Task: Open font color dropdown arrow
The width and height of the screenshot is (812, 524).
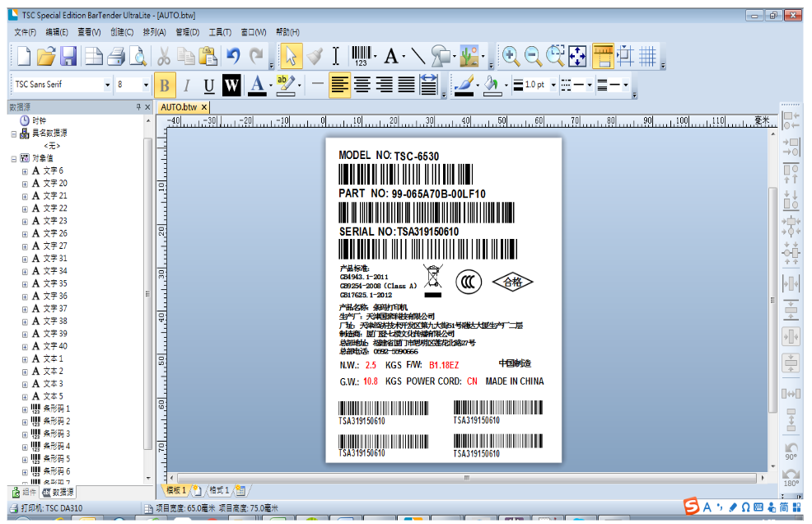Action: [x=271, y=86]
